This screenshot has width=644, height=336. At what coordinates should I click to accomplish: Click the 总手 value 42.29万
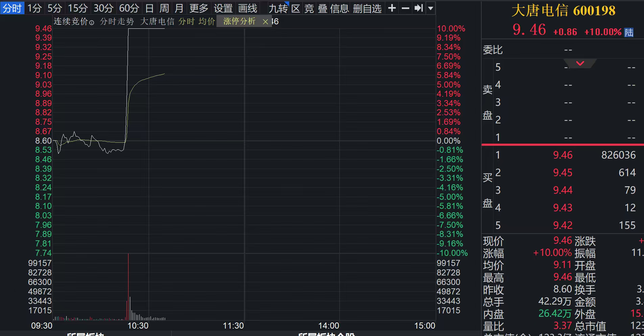click(555, 302)
